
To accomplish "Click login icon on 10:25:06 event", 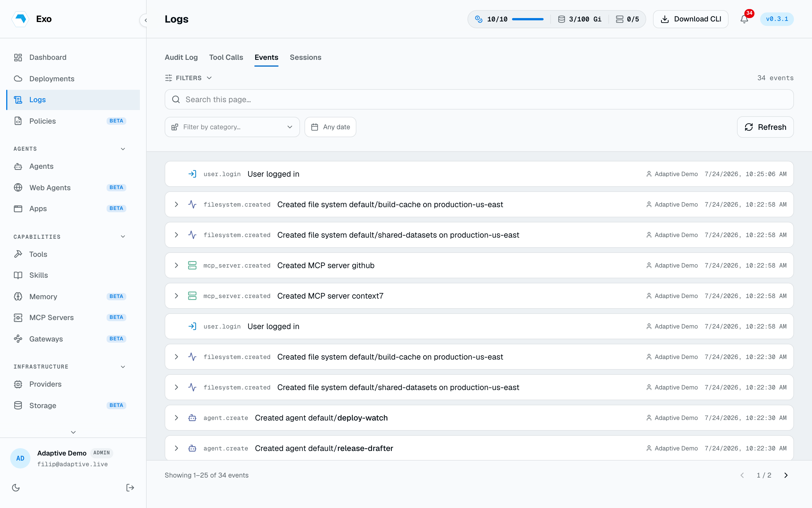I will (192, 174).
